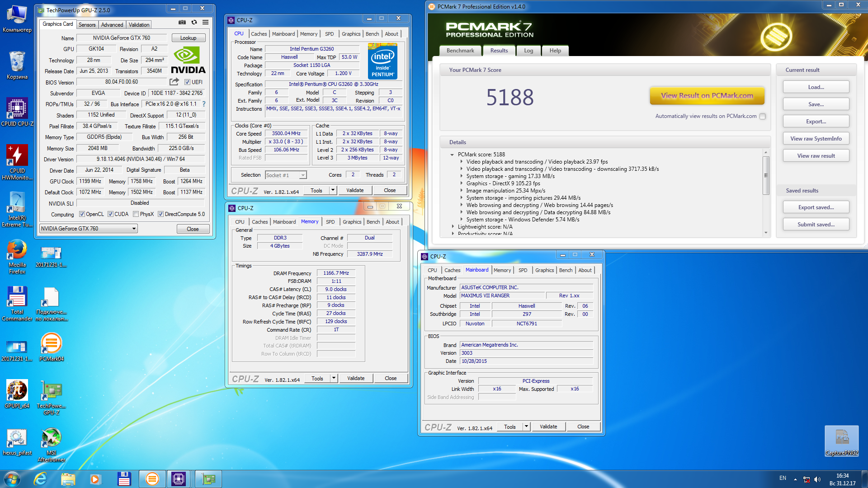868x488 pixels.
Task: Collapse the PCMark score: 5188 tree node
Action: coord(452,155)
